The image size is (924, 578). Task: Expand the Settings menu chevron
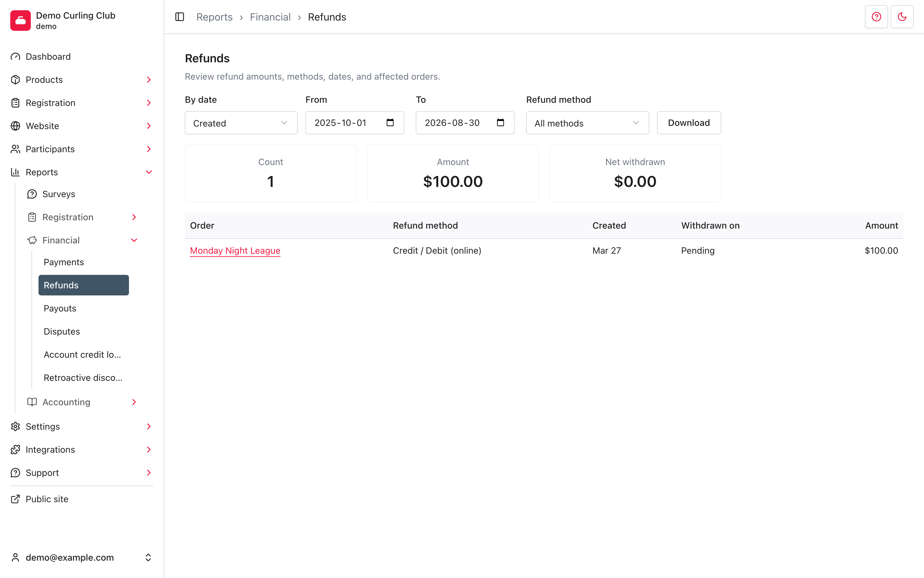[x=149, y=426]
